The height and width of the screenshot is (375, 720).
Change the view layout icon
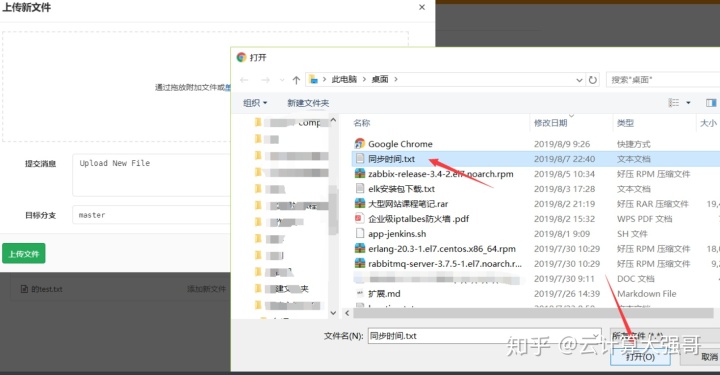(674, 103)
